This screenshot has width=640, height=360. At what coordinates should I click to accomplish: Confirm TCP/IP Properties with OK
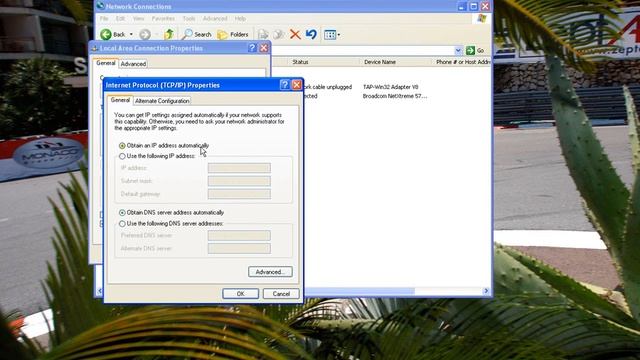(240, 293)
